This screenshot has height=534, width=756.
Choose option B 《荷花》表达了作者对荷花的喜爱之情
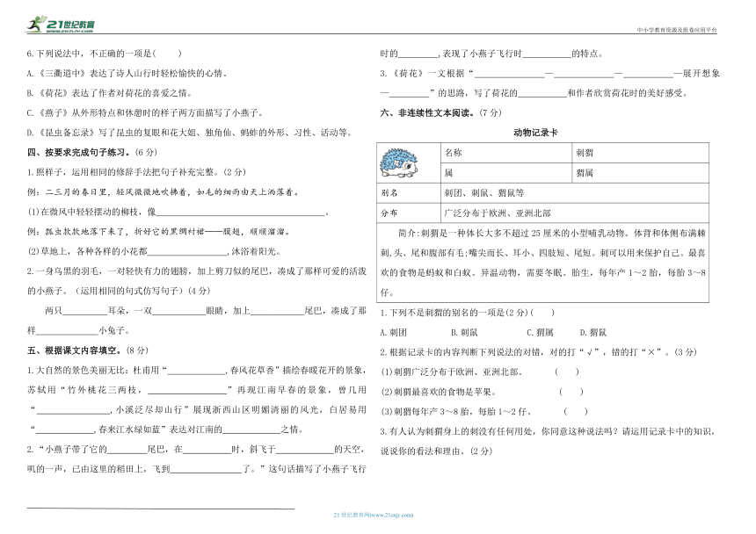pyautogui.click(x=110, y=93)
